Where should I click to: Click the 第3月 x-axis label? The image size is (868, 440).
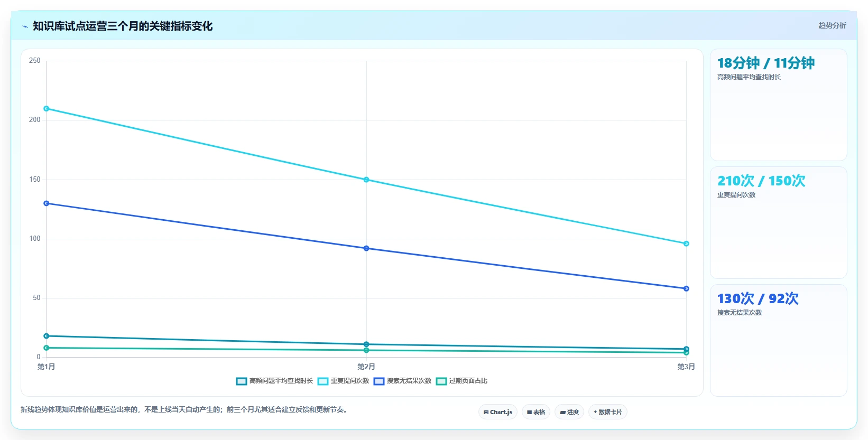(686, 367)
